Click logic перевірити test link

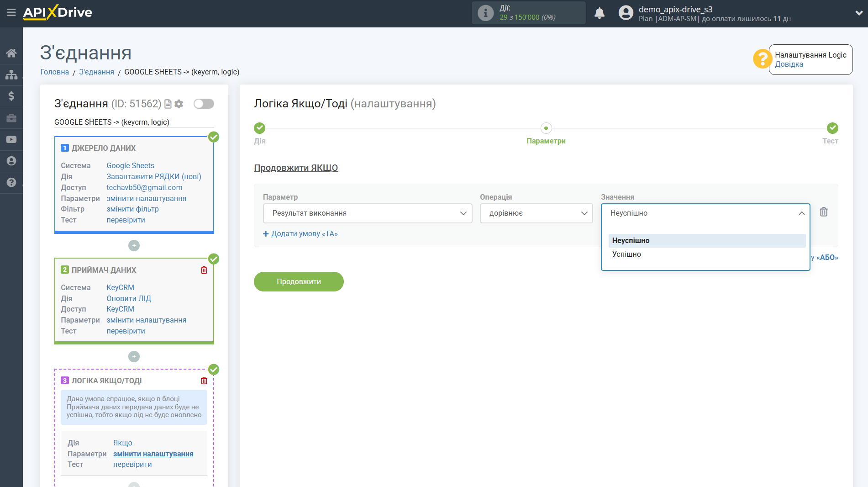point(132,464)
